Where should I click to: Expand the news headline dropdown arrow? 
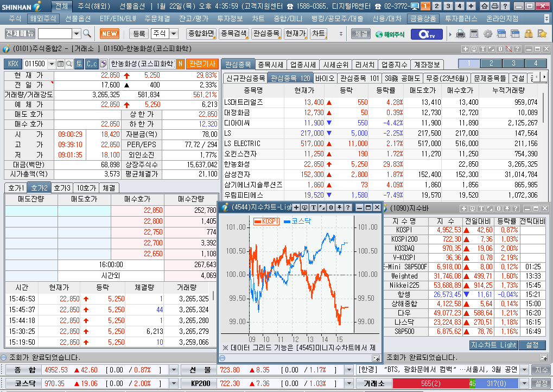[524, 370]
